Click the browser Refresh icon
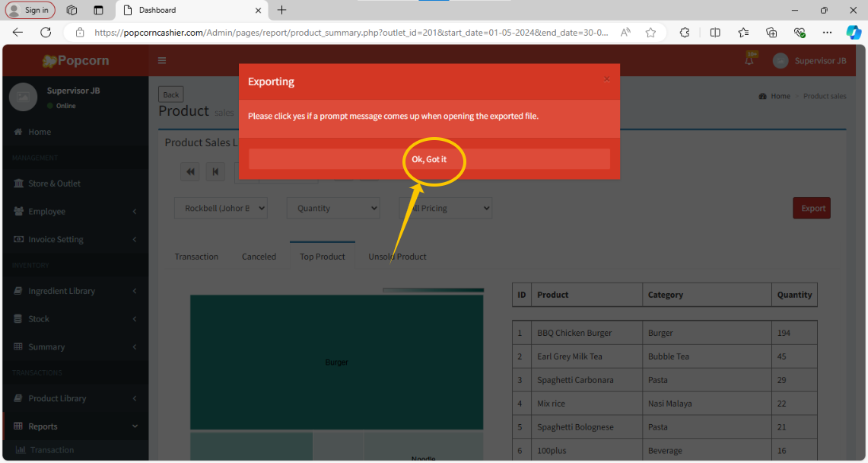 tap(46, 32)
